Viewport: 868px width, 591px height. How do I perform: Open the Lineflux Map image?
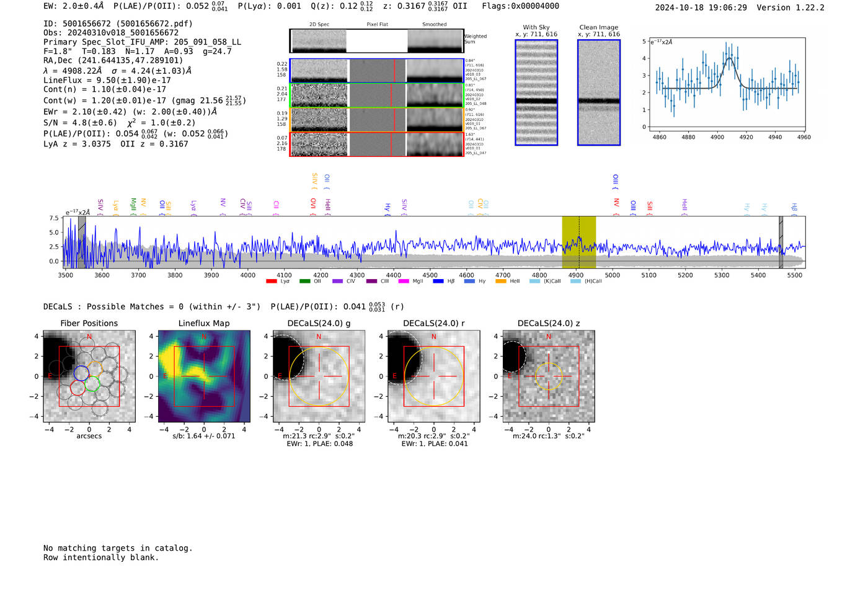[x=204, y=377]
